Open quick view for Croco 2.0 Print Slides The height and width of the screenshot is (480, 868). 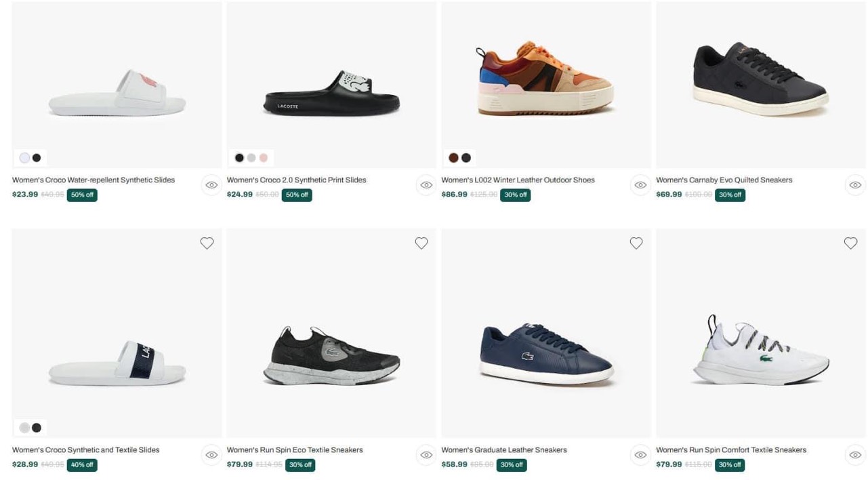[x=426, y=185]
